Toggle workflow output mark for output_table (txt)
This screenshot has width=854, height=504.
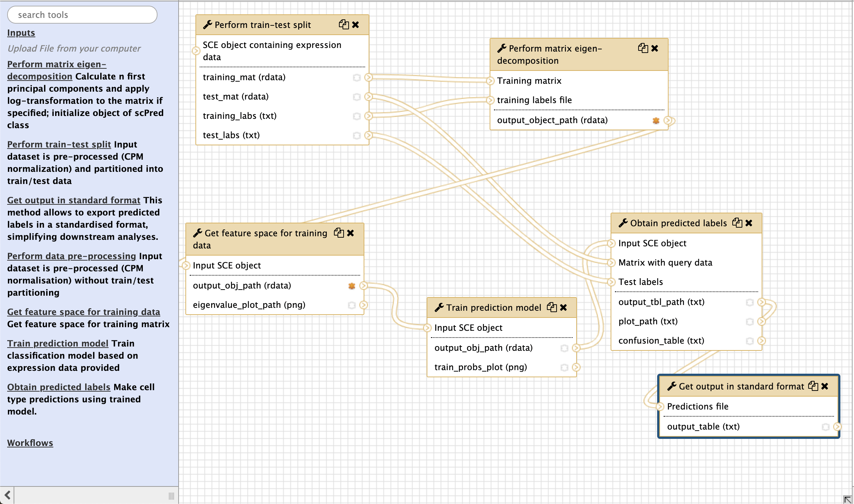[826, 427]
